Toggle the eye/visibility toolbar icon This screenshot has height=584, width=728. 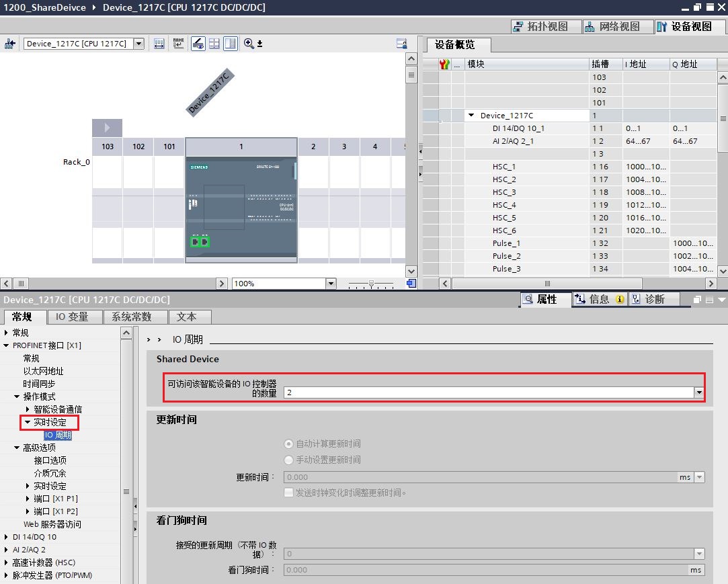click(x=198, y=44)
